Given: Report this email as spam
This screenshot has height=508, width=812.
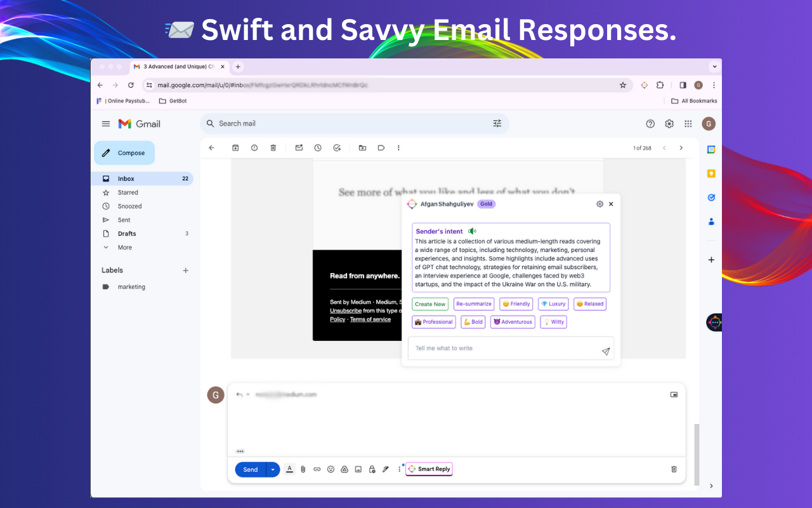Looking at the screenshot, I should coord(254,148).
